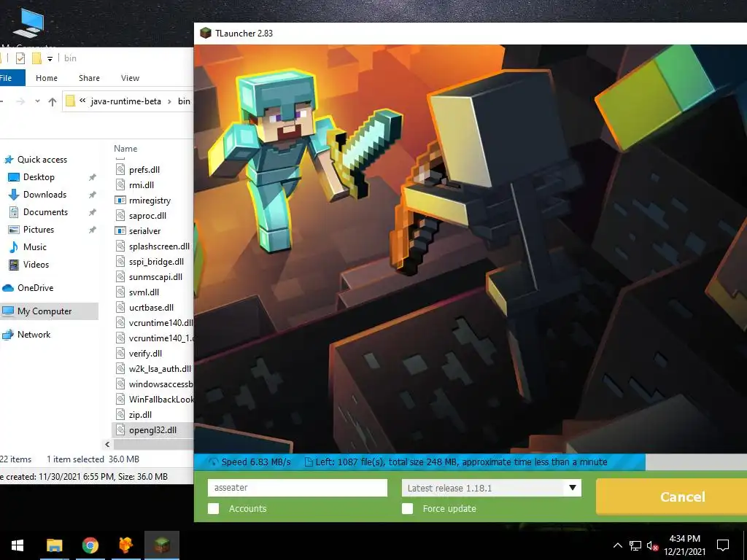Image resolution: width=747 pixels, height=560 pixels.
Task: Open Videos in navigation pane
Action: 36,265
